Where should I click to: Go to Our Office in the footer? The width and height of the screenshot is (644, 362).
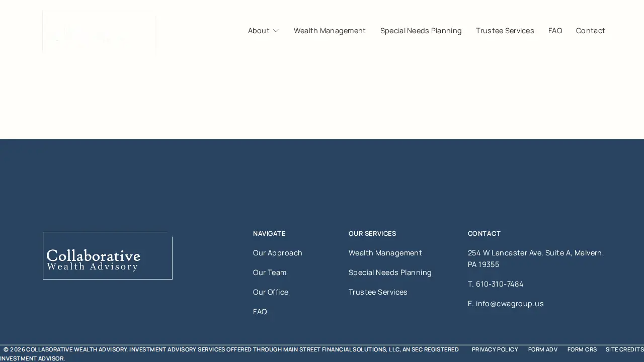[271, 292]
